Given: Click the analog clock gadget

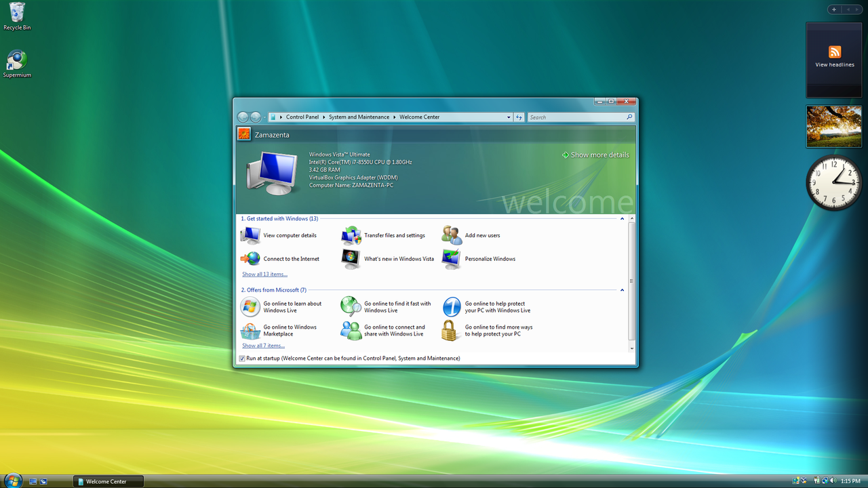Looking at the screenshot, I should click(833, 182).
